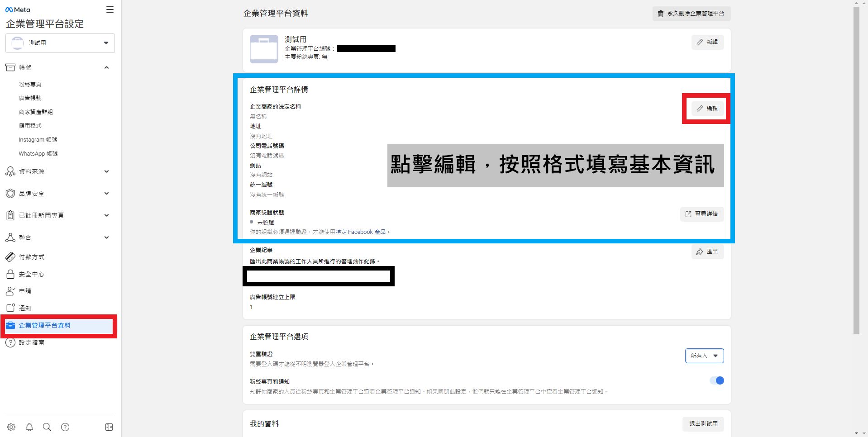Click 永久刪除企業管理平台 button
This screenshot has width=868, height=437.
tap(692, 14)
